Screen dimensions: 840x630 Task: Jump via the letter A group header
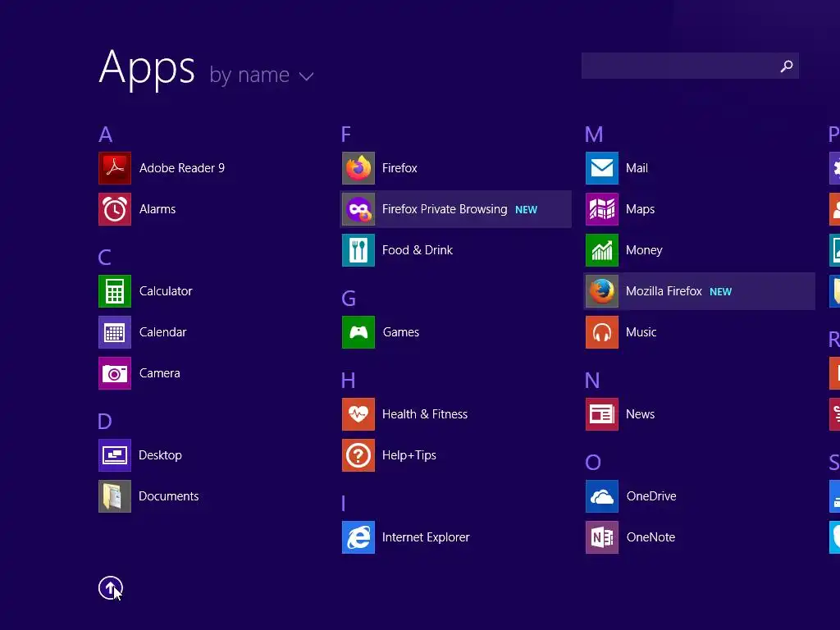click(106, 135)
